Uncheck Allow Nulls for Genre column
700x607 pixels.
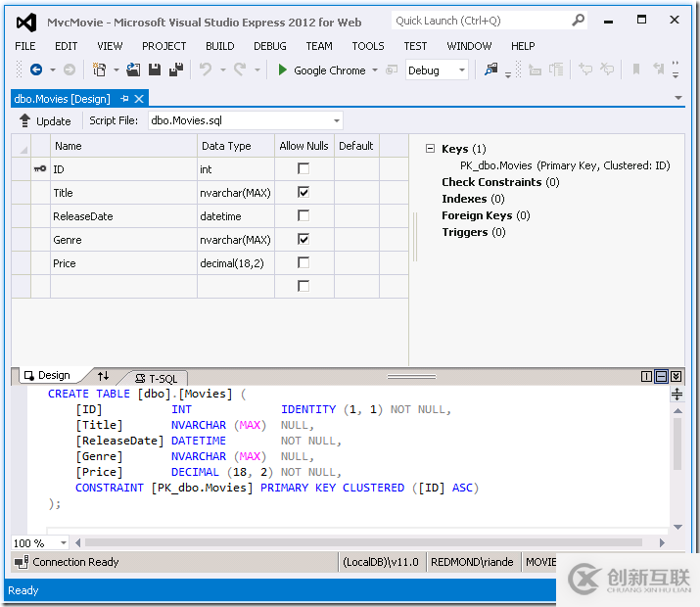click(303, 240)
